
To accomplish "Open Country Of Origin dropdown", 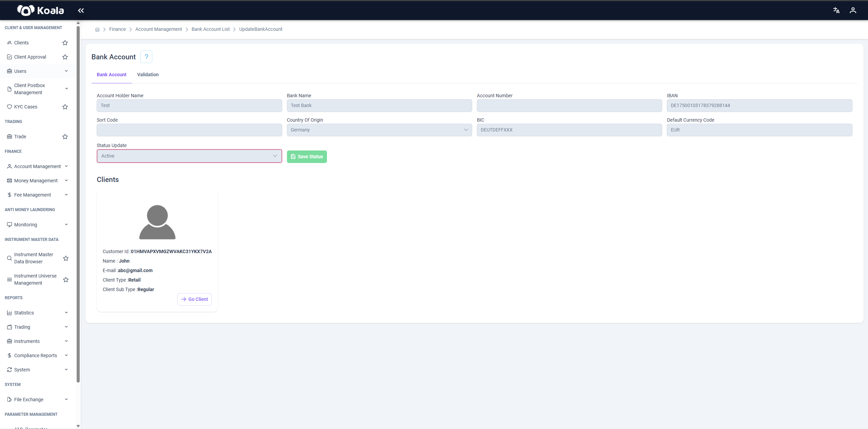I will tap(379, 130).
